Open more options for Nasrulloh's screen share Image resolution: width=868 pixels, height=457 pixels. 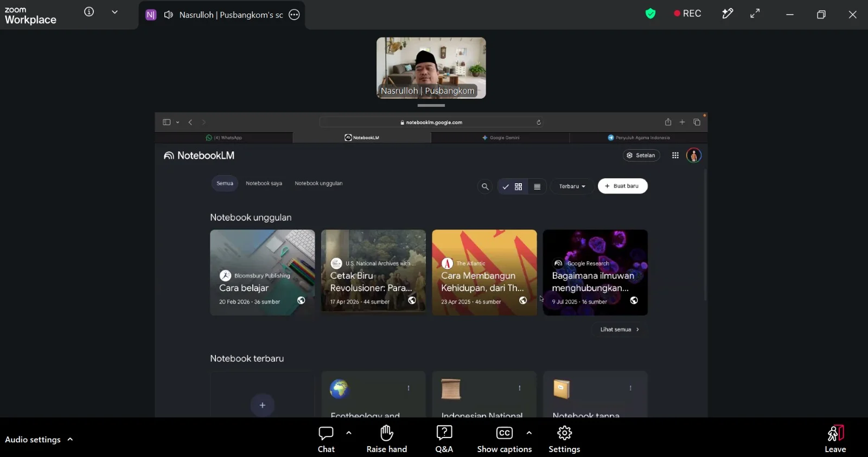pyautogui.click(x=294, y=15)
